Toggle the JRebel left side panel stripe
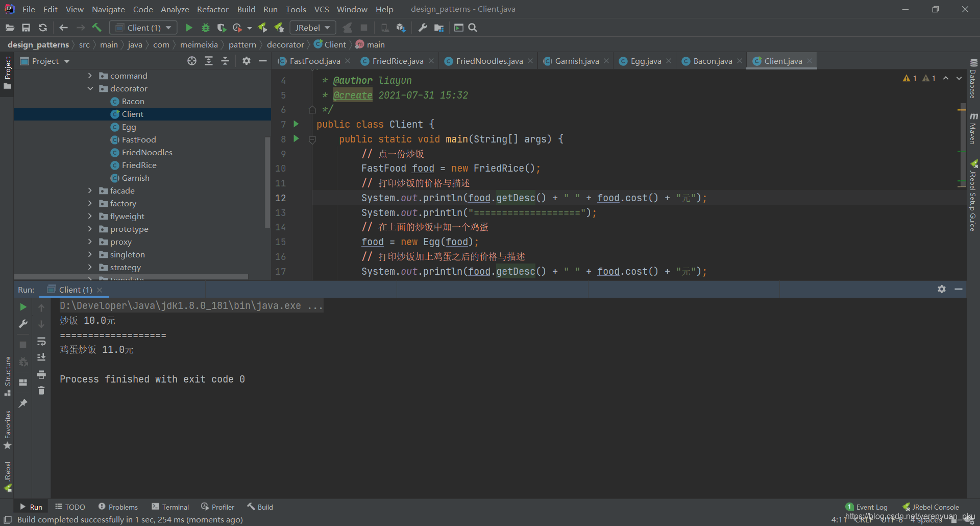 click(7, 477)
